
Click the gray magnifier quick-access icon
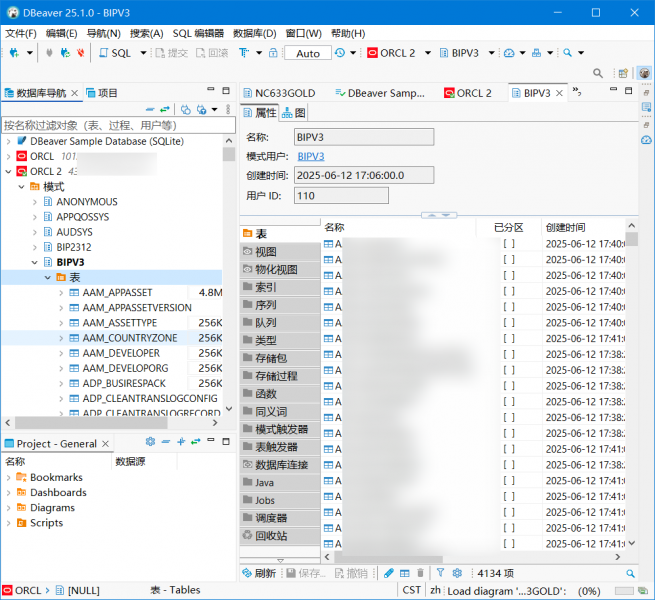pos(598,74)
